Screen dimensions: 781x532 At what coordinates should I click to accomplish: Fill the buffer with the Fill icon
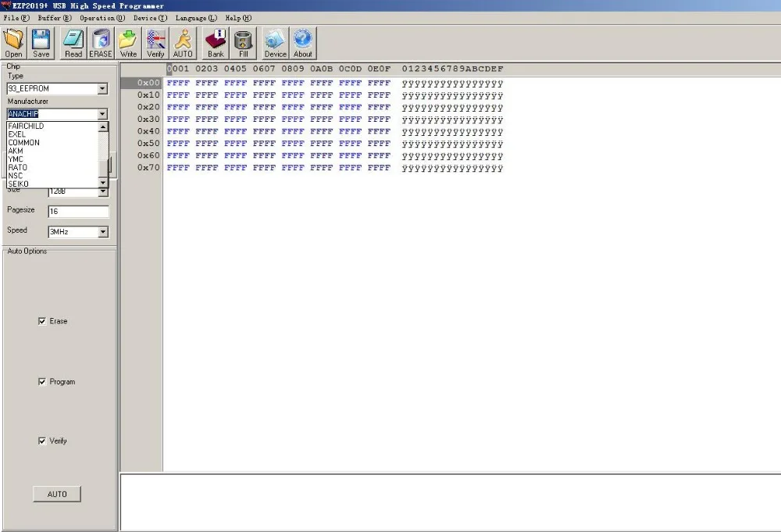tap(243, 43)
